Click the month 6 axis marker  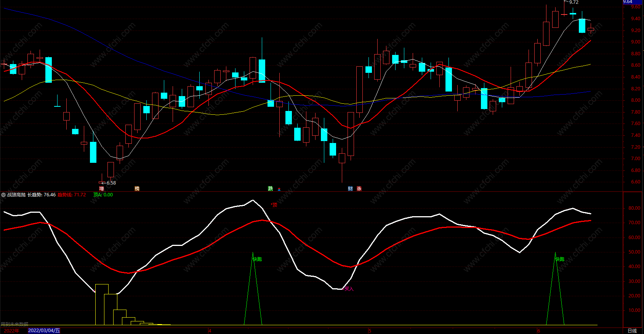point(539,331)
